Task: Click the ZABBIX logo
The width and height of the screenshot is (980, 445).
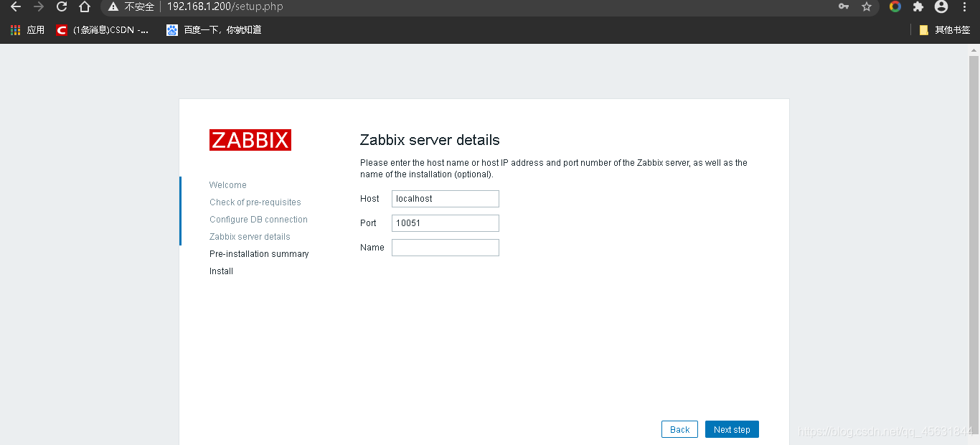Action: [250, 140]
